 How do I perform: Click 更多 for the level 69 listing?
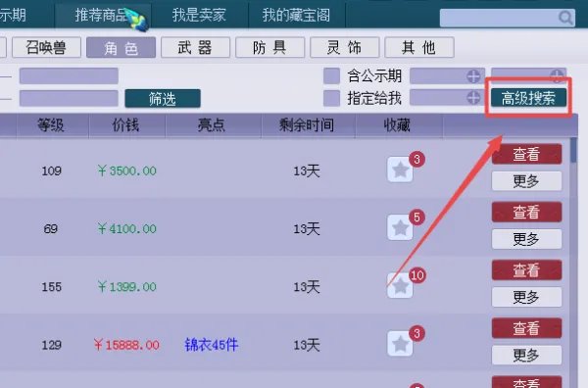(526, 239)
